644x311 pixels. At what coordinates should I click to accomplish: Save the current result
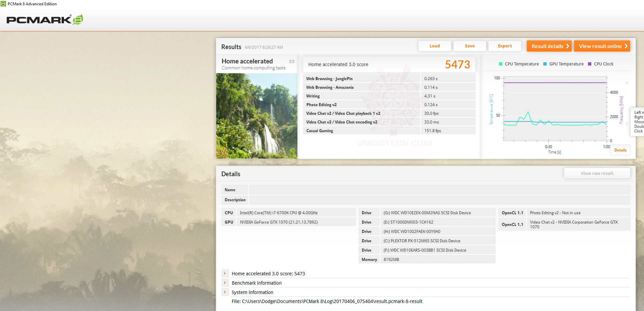coord(470,46)
